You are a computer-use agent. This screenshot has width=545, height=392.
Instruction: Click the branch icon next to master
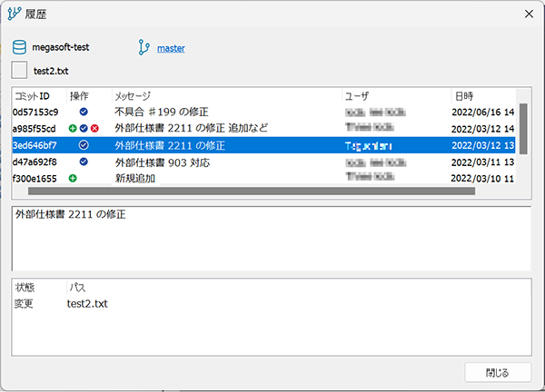pyautogui.click(x=144, y=47)
